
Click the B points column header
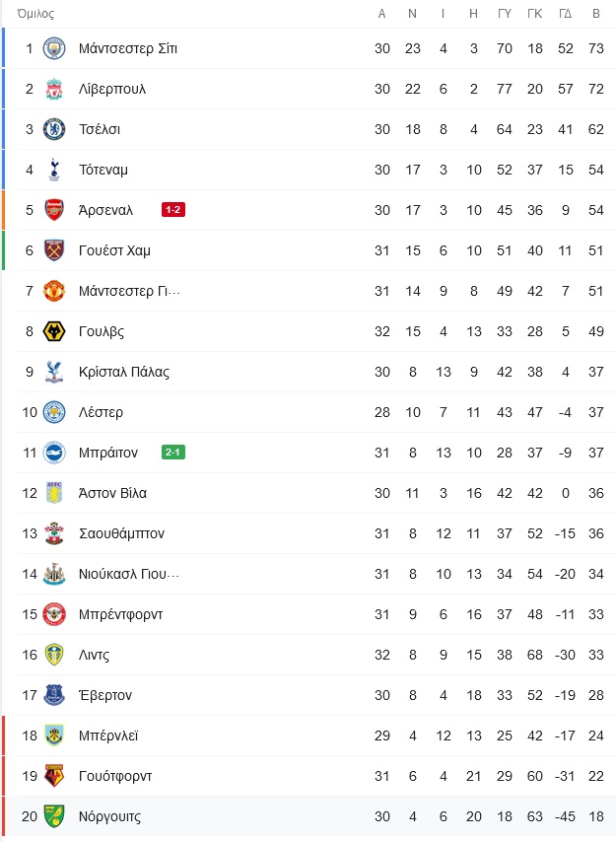point(596,14)
